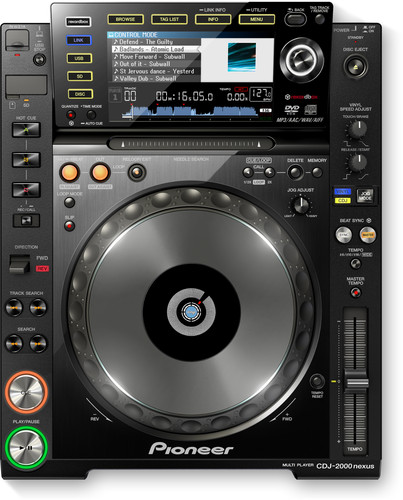The image size is (403, 500).
Task: Tap the BEAT SYNC button
Action: click(344, 235)
